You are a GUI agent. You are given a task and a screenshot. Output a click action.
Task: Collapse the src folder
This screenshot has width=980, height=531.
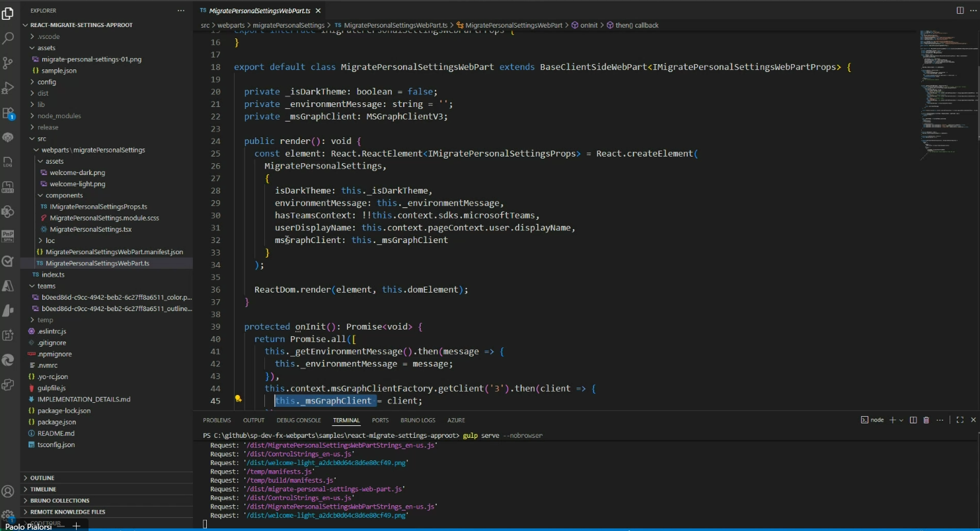click(42, 139)
